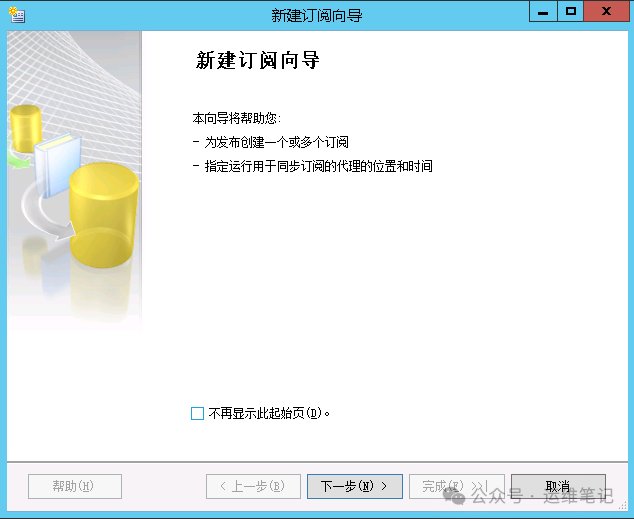Click the WeChat logo in the watermark

coord(454,496)
